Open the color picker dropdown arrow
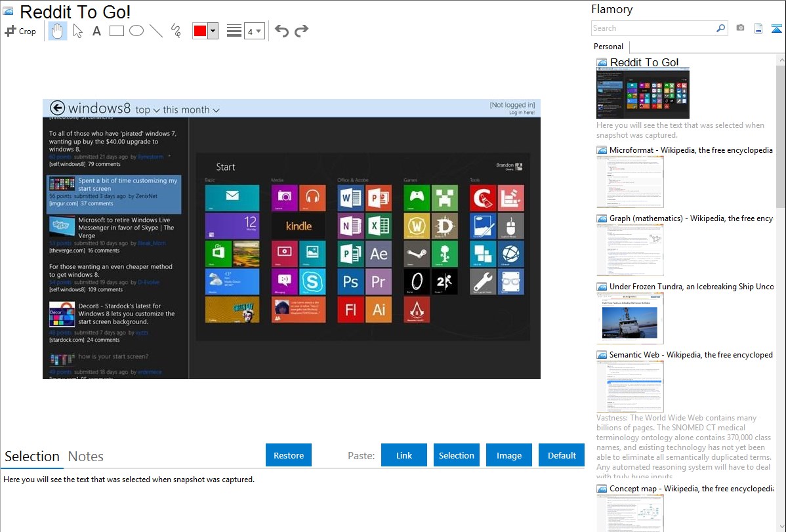 point(213,31)
